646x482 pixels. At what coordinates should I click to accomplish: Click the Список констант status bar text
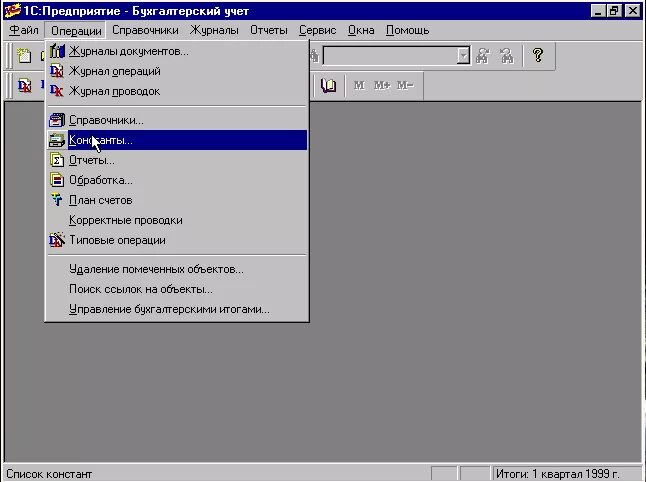[49, 474]
